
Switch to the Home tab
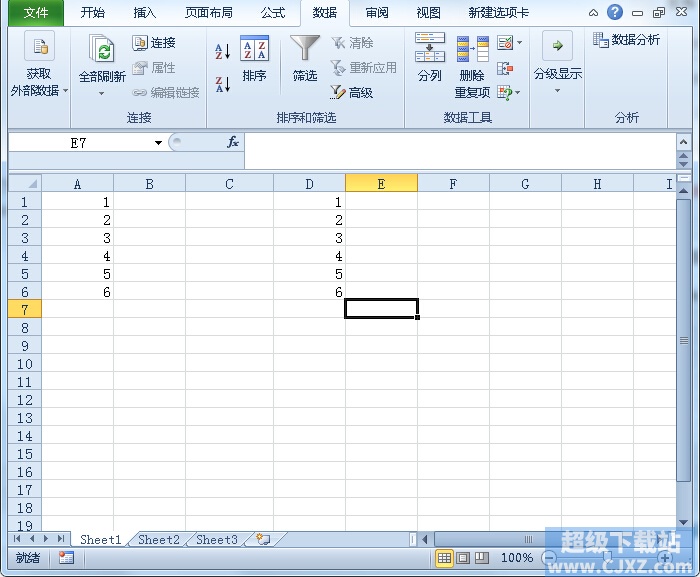(93, 13)
